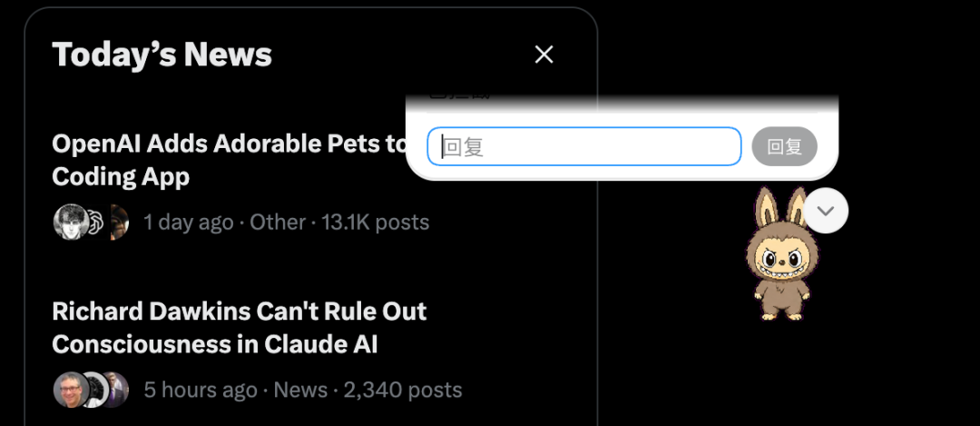The image size is (980, 426).
Task: Select the black-and-white sketch avatar on the first story
Action: coord(70,222)
